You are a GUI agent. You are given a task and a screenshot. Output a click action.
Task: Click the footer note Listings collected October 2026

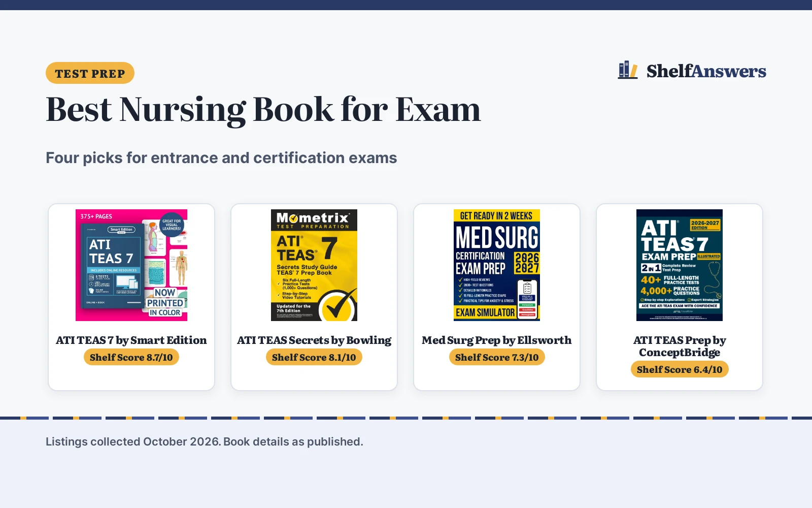coord(133,441)
